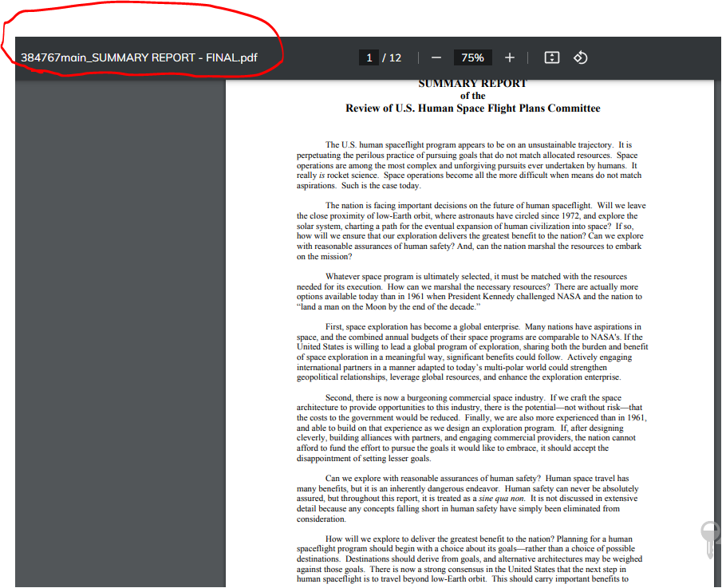Click the paragraph starting 'The U.S. human spaceflight program'
The image size is (722, 588).
click(x=469, y=165)
